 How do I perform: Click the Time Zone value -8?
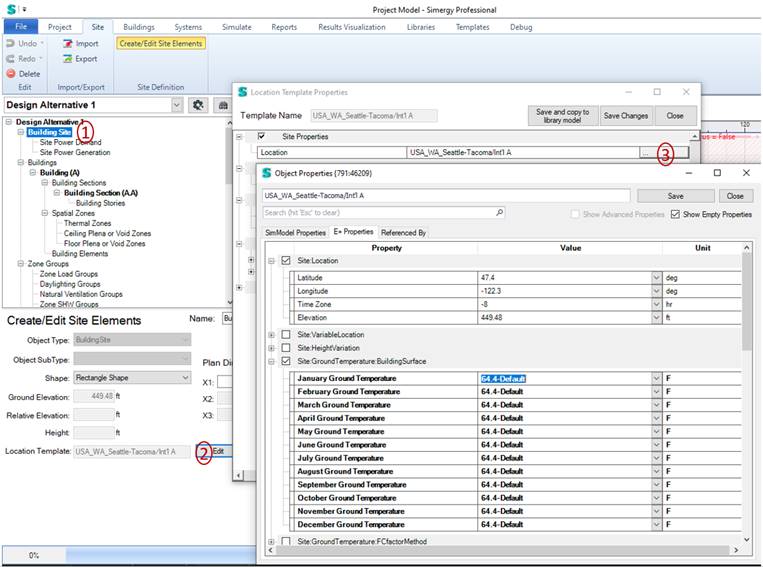click(564, 304)
